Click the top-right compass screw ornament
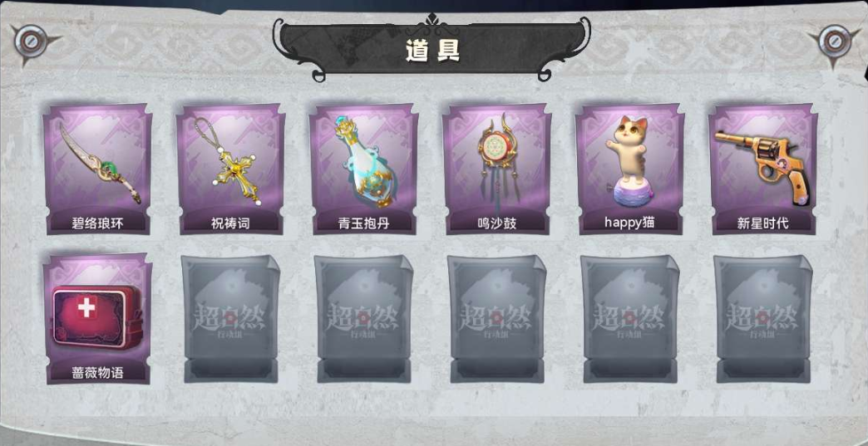 835,42
